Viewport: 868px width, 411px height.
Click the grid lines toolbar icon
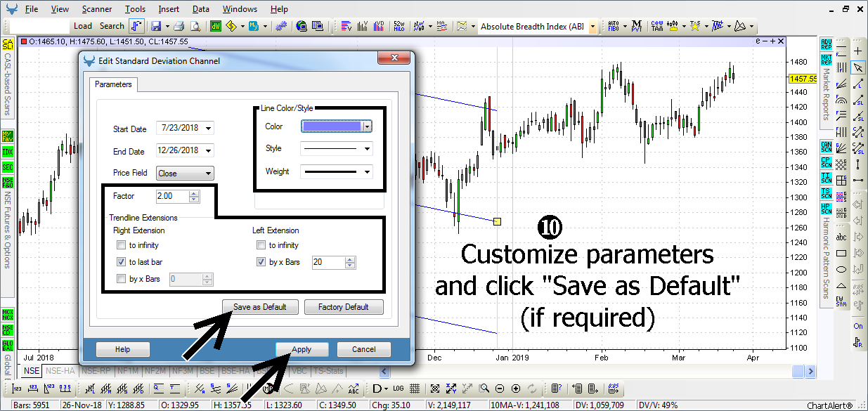(415, 388)
